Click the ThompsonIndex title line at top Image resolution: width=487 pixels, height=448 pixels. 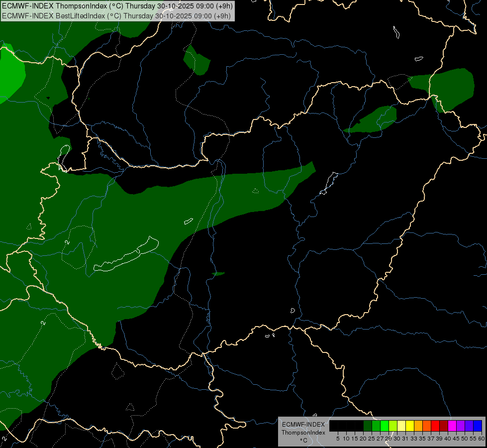coord(117,6)
